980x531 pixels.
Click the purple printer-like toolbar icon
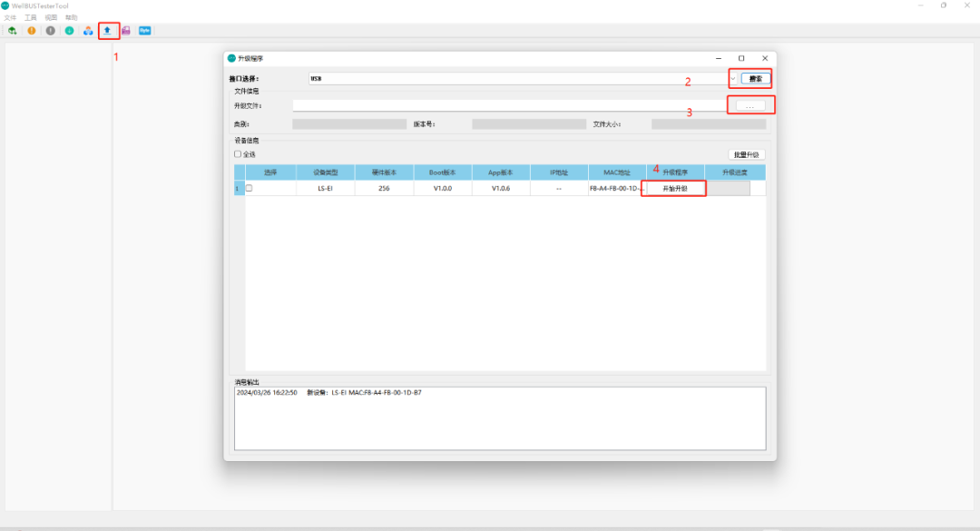tap(126, 31)
